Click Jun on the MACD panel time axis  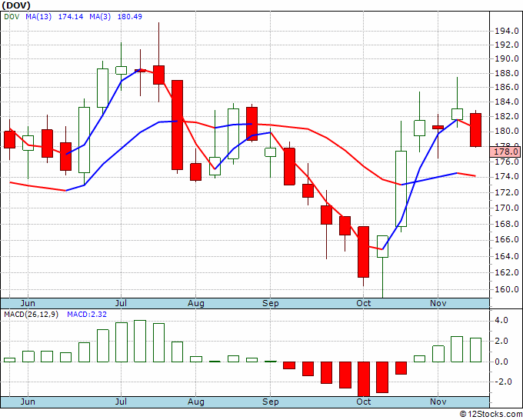pyautogui.click(x=28, y=402)
